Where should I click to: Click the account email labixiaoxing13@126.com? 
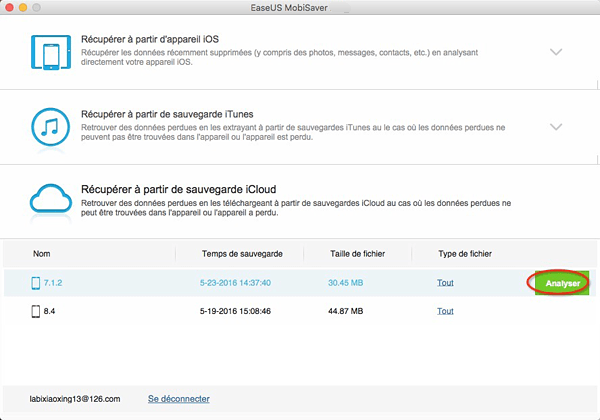(x=75, y=399)
